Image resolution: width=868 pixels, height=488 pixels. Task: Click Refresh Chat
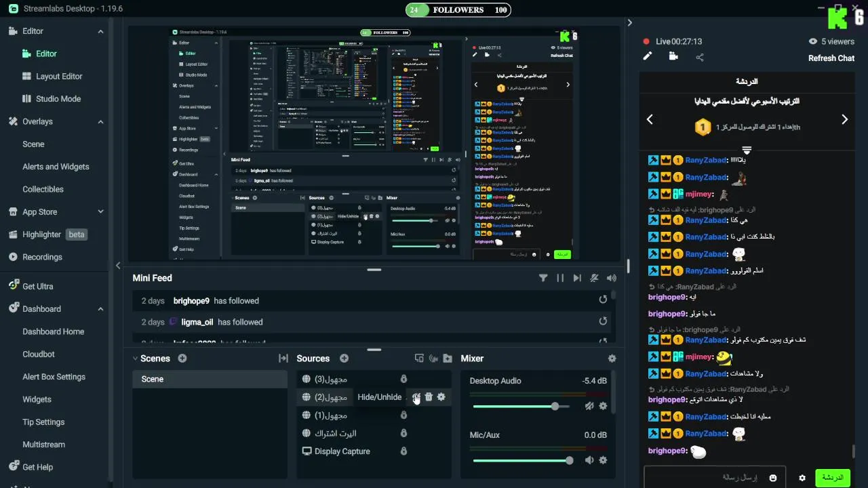coord(831,58)
